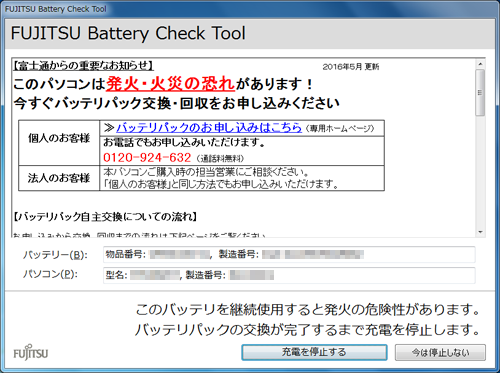This screenshot has width=500, height=373.
Task: Focus the パソコン(P) information field
Action: (289, 275)
